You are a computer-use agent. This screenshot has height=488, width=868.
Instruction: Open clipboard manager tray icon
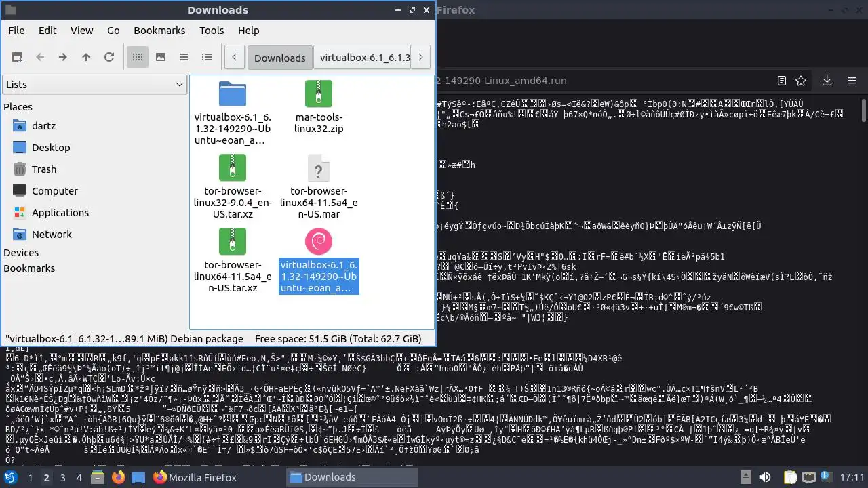pyautogui.click(x=790, y=477)
